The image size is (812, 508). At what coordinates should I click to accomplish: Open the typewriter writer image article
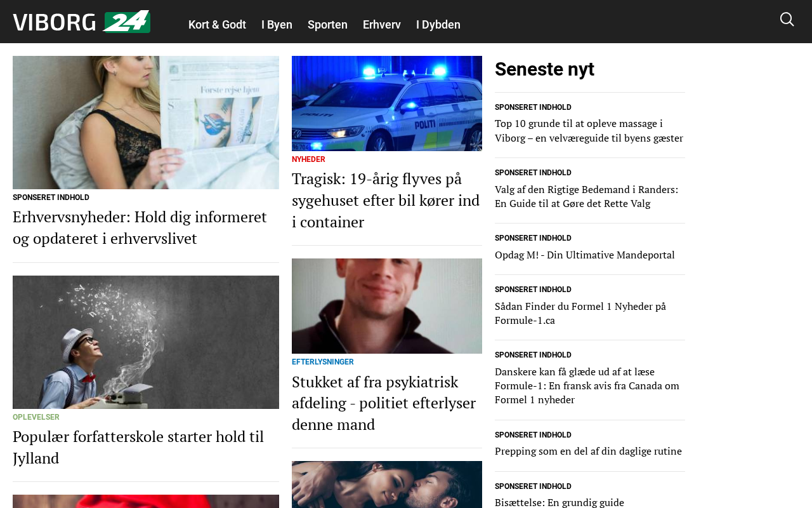point(146,342)
